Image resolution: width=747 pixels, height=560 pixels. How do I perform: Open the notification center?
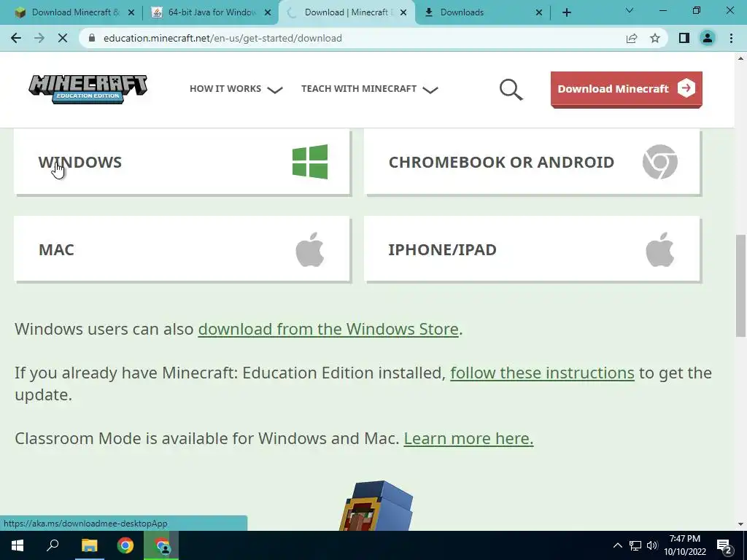point(724,547)
